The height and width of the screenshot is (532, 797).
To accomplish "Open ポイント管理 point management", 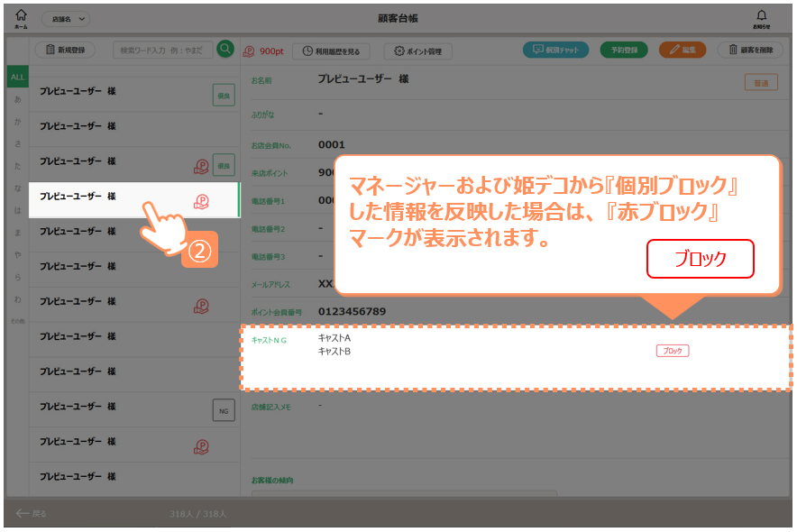I will coord(417,51).
